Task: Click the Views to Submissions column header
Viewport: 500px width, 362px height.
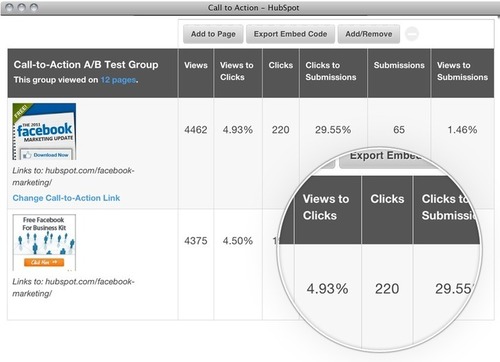Action: pyautogui.click(x=462, y=71)
